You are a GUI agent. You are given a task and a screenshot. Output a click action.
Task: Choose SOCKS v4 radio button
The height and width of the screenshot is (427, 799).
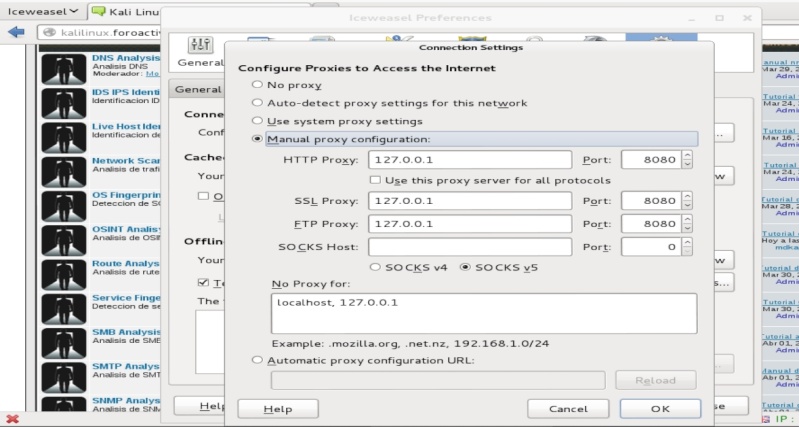(x=375, y=267)
